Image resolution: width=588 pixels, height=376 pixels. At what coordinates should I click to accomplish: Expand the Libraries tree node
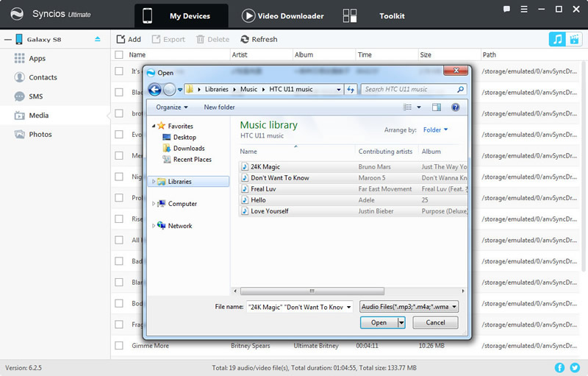(154, 182)
